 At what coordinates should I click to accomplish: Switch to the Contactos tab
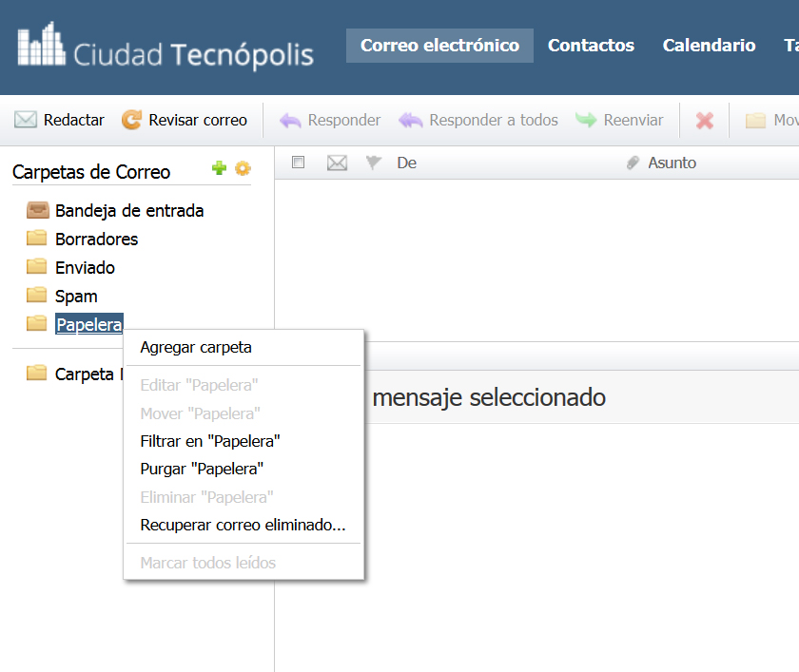pyautogui.click(x=591, y=46)
